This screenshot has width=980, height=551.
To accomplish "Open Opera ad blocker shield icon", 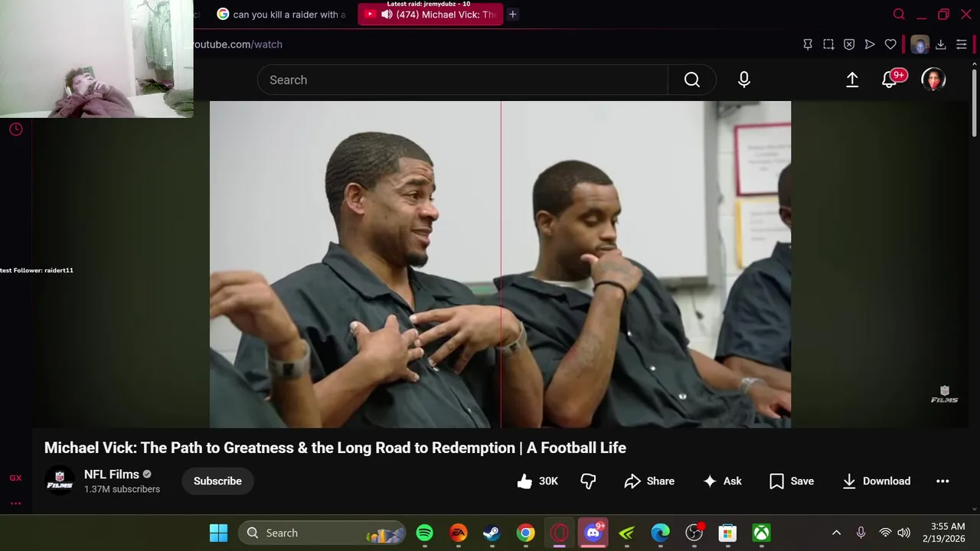I will (849, 44).
